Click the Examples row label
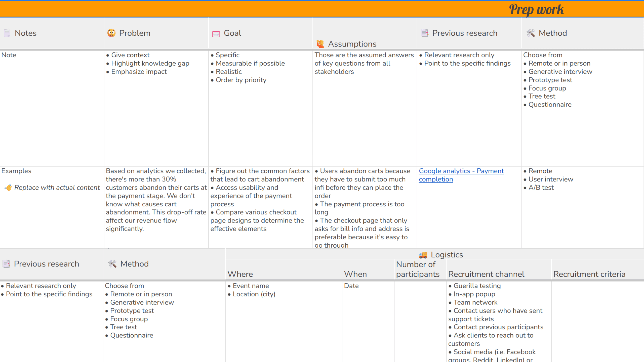The height and width of the screenshot is (362, 644). pos(16,171)
